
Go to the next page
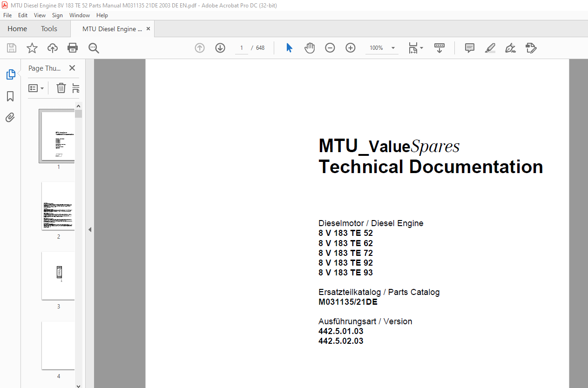click(x=220, y=48)
